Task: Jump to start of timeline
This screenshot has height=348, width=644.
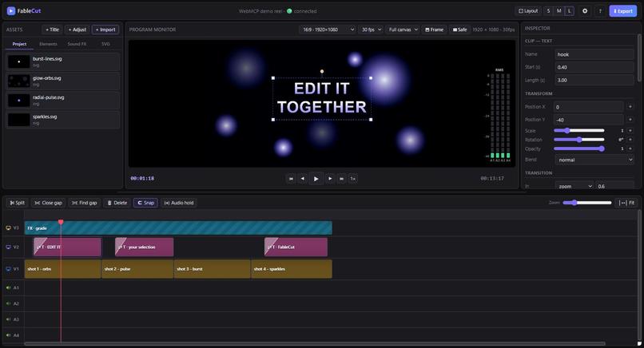Action: click(x=291, y=179)
